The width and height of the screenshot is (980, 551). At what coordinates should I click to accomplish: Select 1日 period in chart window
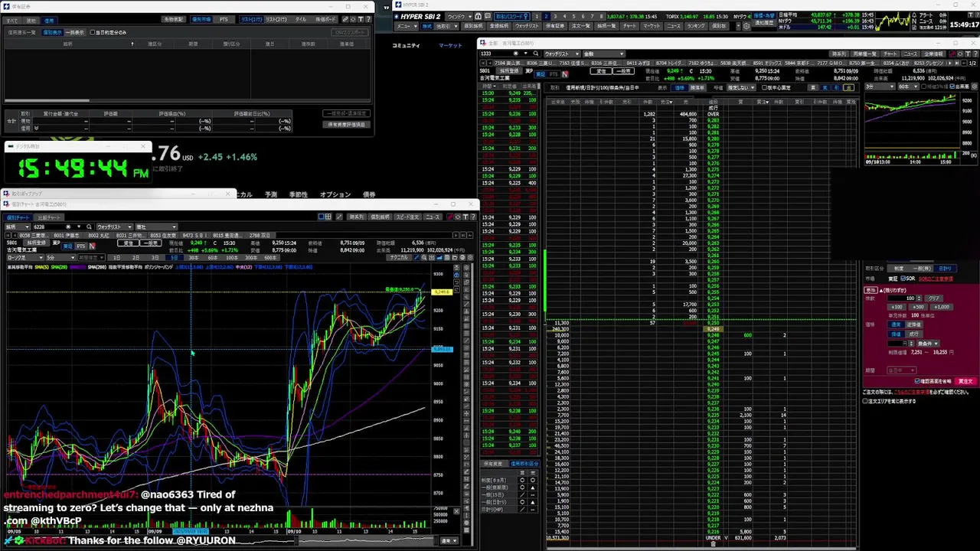(x=116, y=257)
